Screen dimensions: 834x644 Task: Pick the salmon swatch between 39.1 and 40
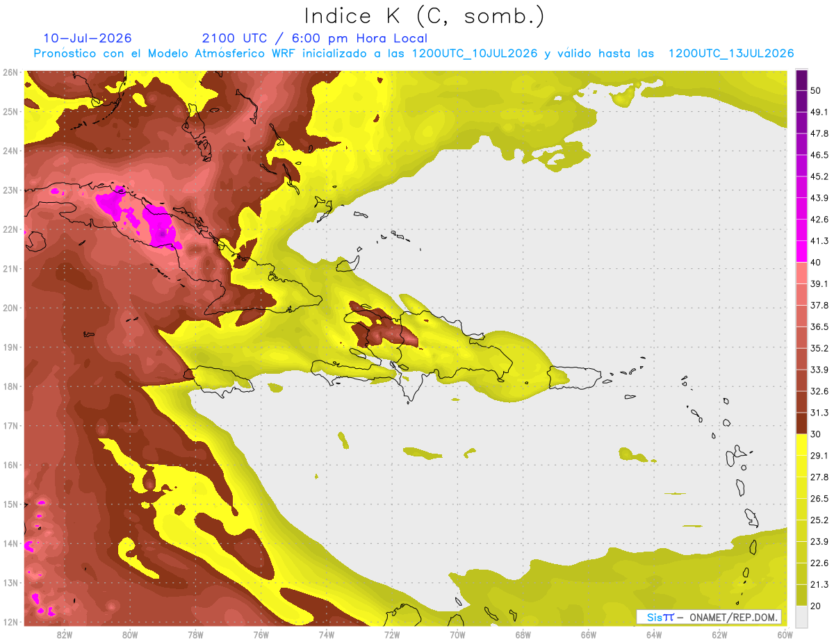click(x=801, y=272)
